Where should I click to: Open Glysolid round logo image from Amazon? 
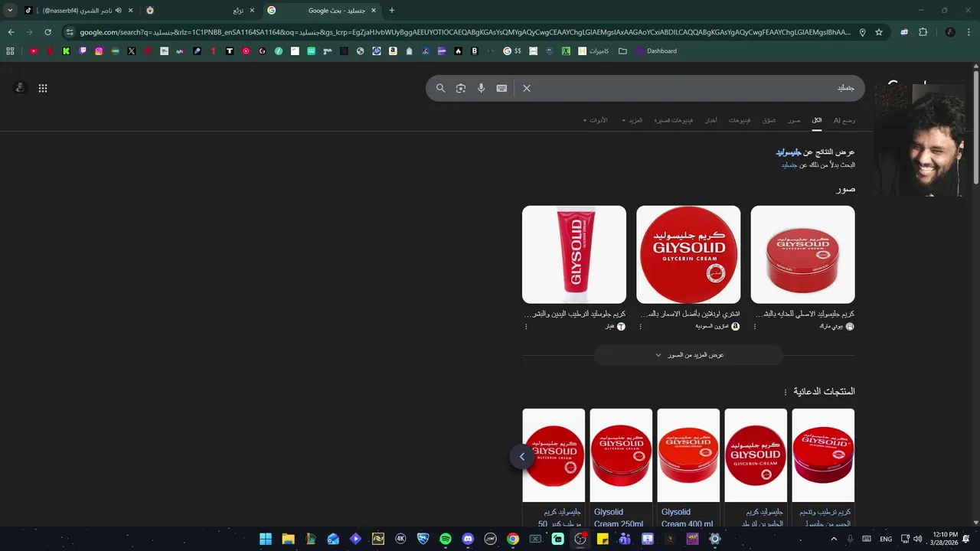pyautogui.click(x=688, y=254)
